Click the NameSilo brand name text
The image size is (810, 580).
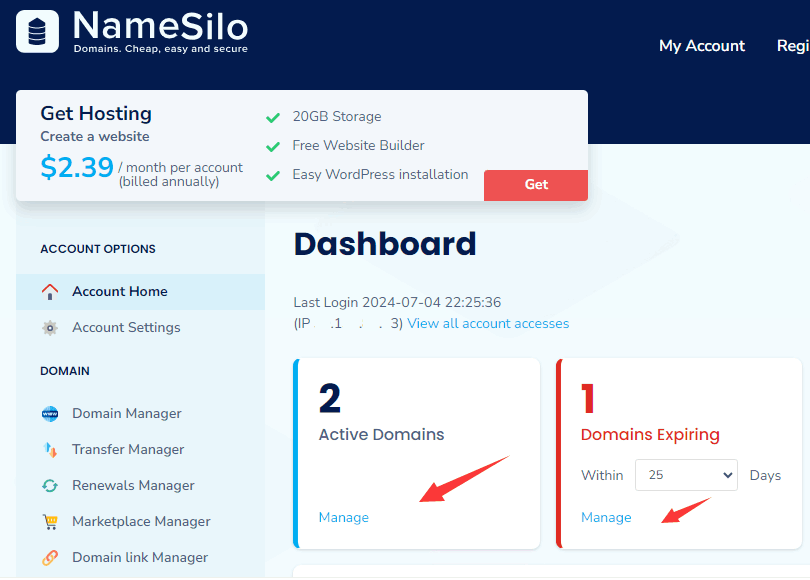[160, 25]
